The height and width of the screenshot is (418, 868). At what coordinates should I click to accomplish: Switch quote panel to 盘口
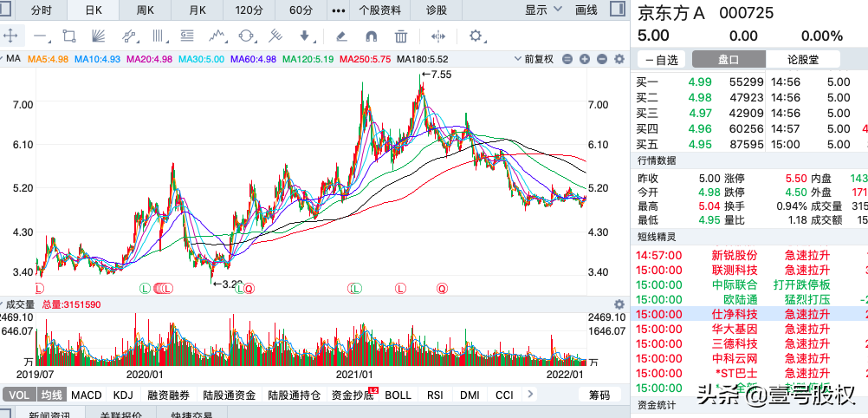[729, 59]
